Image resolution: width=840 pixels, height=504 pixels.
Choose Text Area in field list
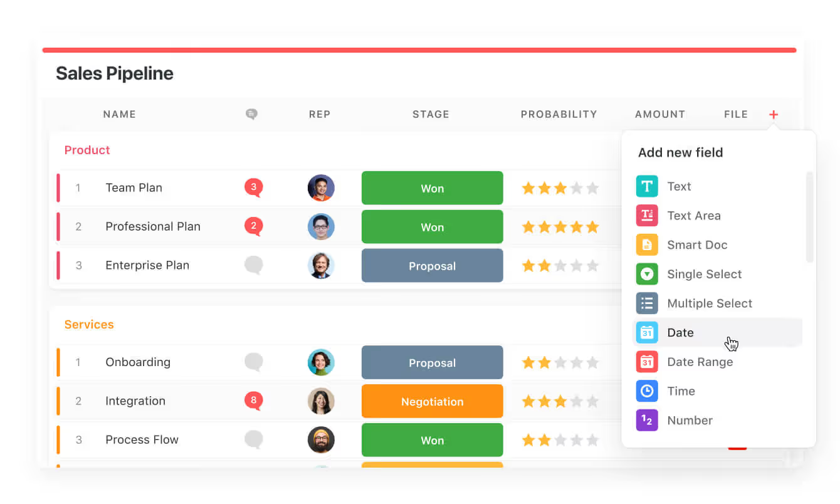pyautogui.click(x=693, y=216)
